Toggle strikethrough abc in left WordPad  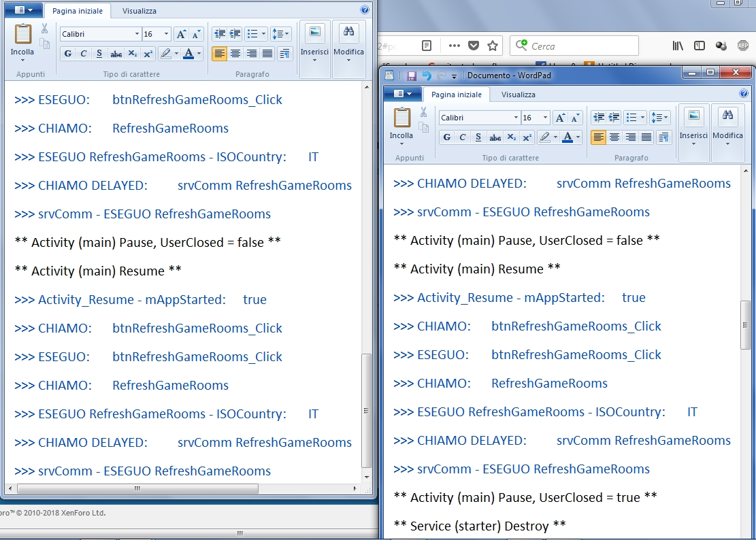116,54
